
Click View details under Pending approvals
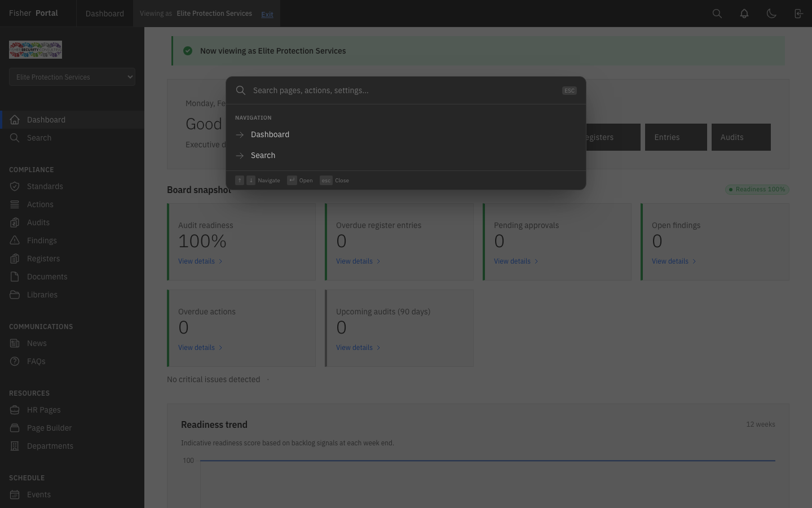click(516, 261)
